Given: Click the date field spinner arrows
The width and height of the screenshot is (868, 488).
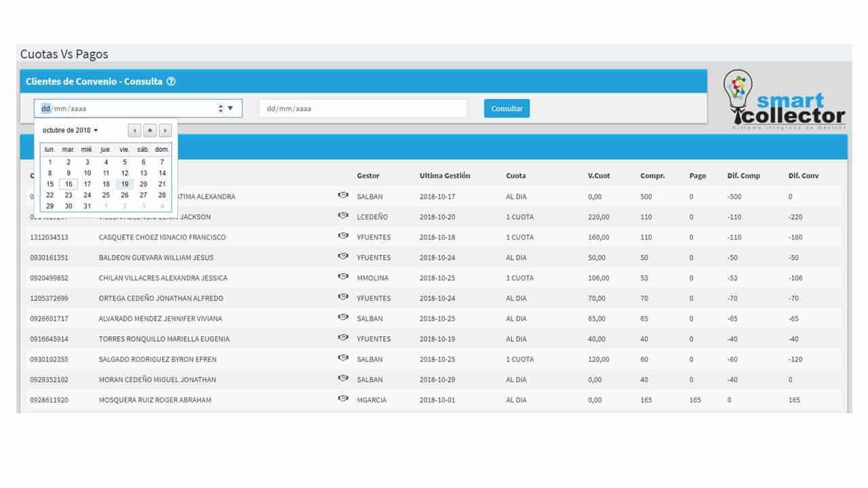Looking at the screenshot, I should tap(220, 108).
